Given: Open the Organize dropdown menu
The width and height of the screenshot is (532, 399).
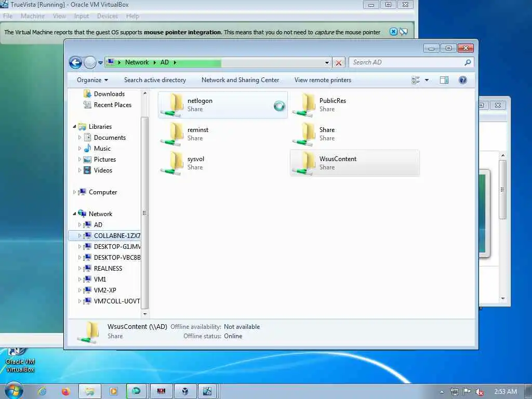Looking at the screenshot, I should [92, 80].
